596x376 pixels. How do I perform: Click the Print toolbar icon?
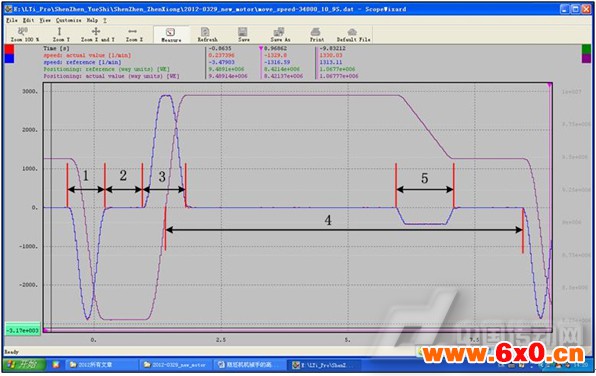tap(316, 34)
